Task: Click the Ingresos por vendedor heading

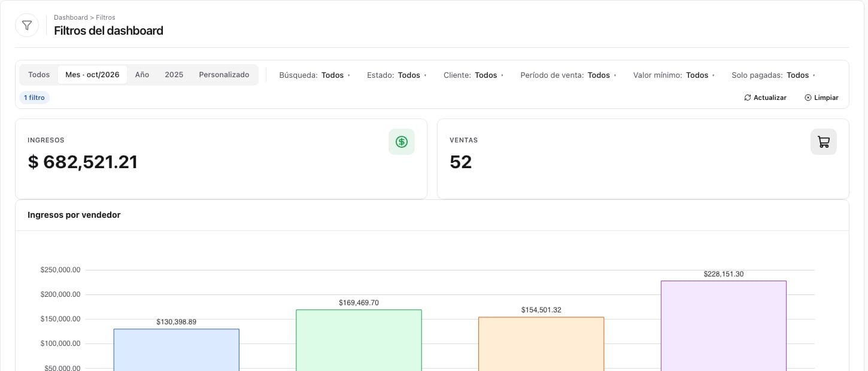Action: [74, 215]
